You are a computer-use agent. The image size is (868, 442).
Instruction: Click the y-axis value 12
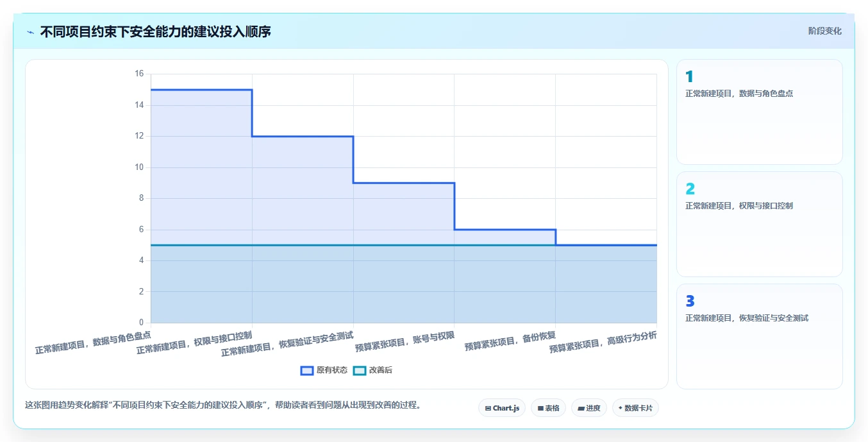pos(139,136)
